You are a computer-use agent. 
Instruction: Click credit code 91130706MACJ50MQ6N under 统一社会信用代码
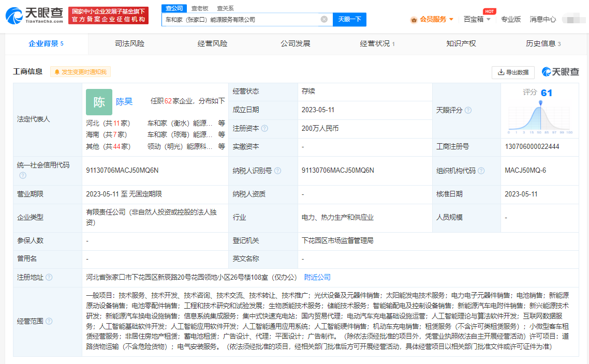point(123,171)
